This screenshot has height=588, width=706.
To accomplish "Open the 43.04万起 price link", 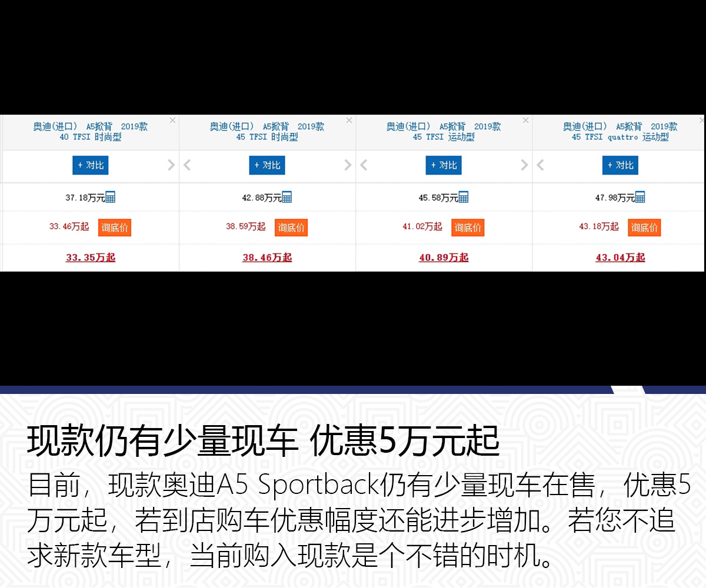I will pyautogui.click(x=620, y=258).
